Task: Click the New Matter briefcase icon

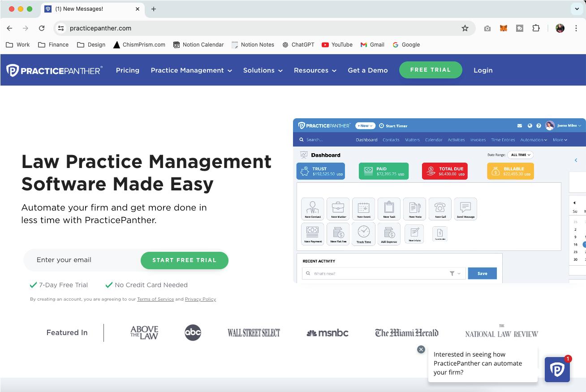Action: pyautogui.click(x=338, y=209)
